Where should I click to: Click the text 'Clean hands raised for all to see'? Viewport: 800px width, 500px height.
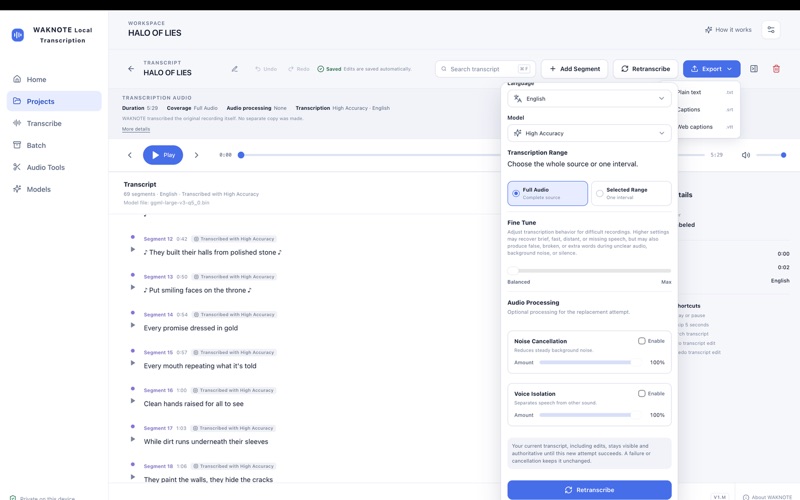pos(193,404)
